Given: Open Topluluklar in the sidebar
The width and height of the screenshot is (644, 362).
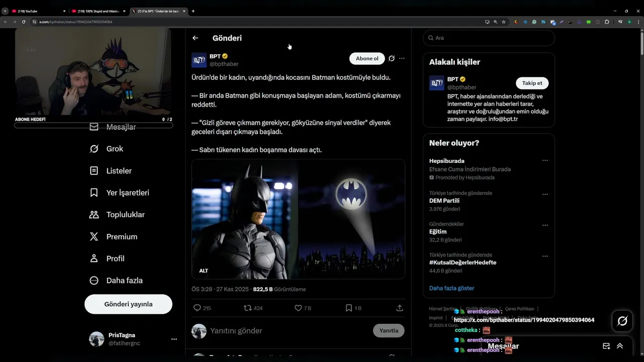Looking at the screenshot, I should coord(117,215).
